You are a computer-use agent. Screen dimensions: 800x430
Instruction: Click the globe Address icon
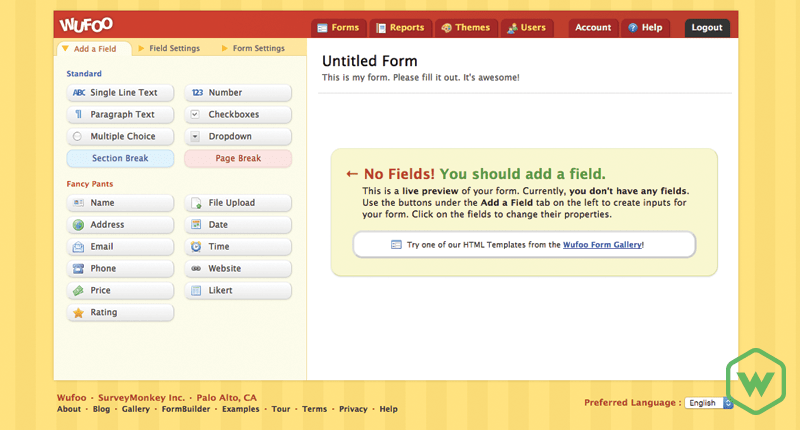pos(78,224)
